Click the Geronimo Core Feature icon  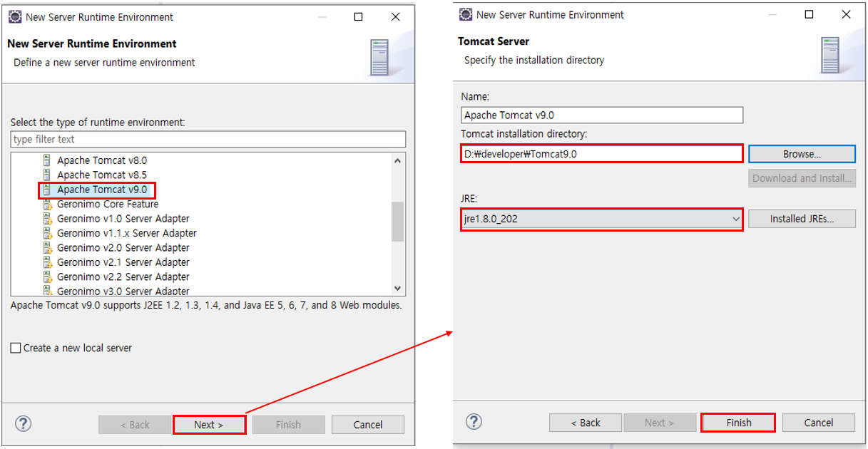47,204
